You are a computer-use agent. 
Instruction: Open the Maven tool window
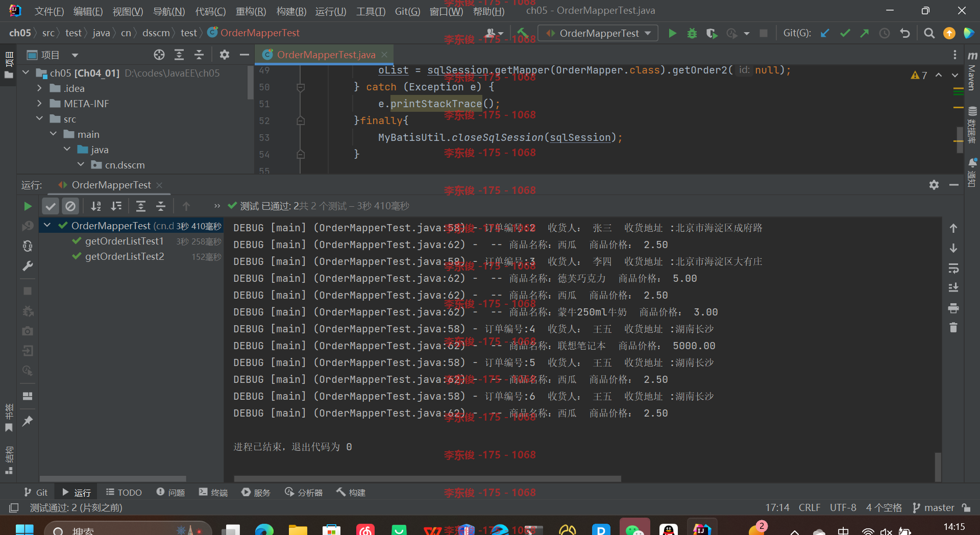972,71
